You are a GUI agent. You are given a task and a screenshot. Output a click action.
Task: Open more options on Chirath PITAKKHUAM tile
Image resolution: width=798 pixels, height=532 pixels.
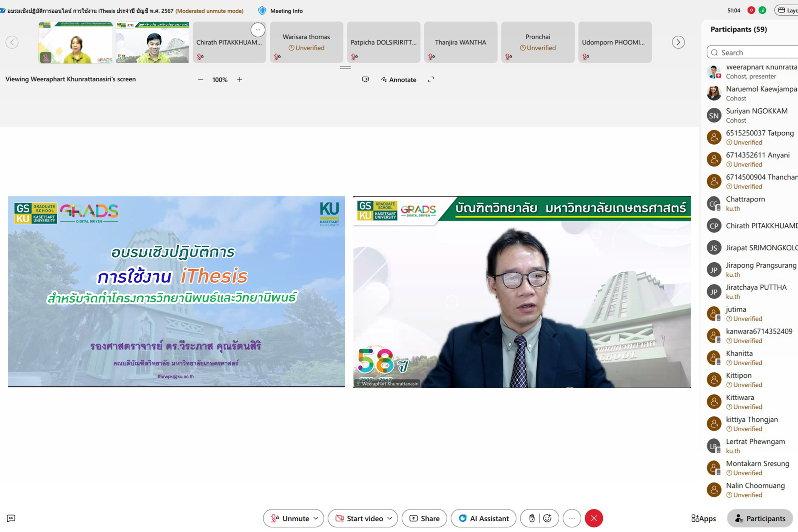tap(258, 30)
